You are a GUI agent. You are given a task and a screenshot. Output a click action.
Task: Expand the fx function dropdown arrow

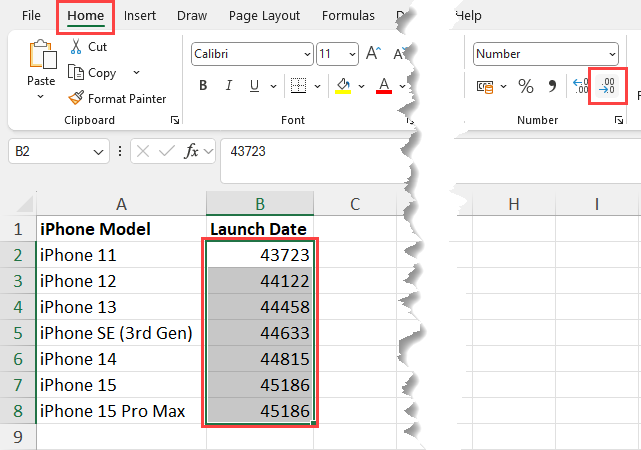pyautogui.click(x=208, y=152)
